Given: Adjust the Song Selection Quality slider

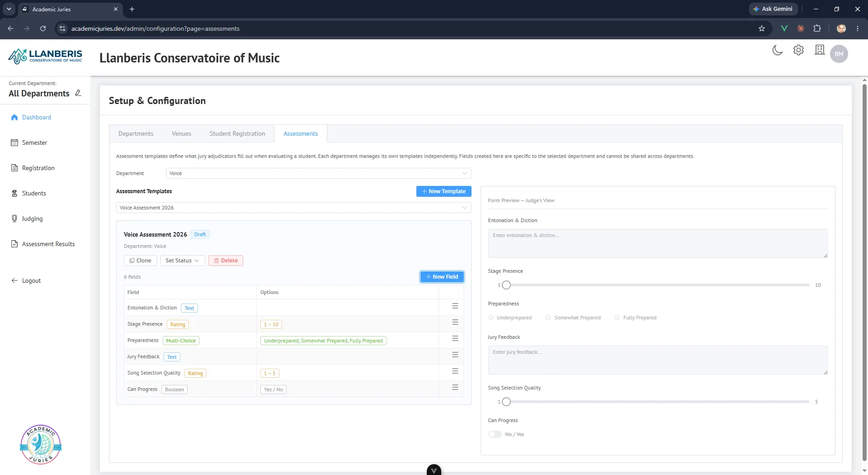Looking at the screenshot, I should pos(506,402).
